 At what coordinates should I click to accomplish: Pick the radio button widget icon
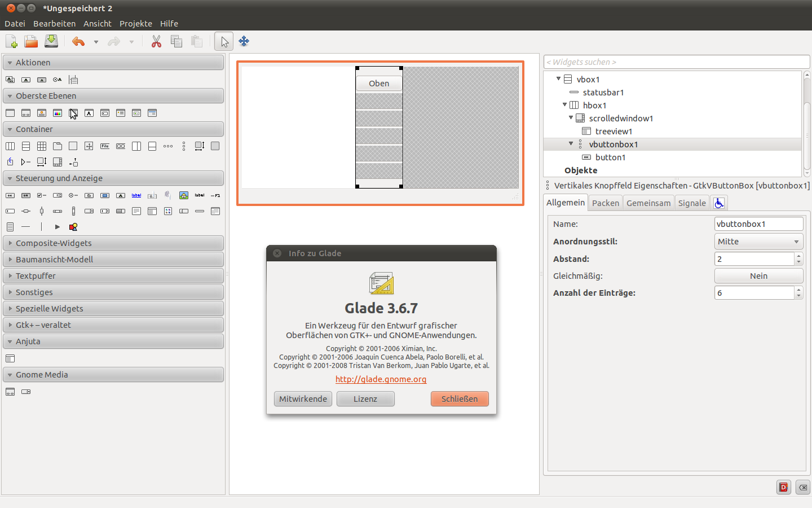(73, 195)
